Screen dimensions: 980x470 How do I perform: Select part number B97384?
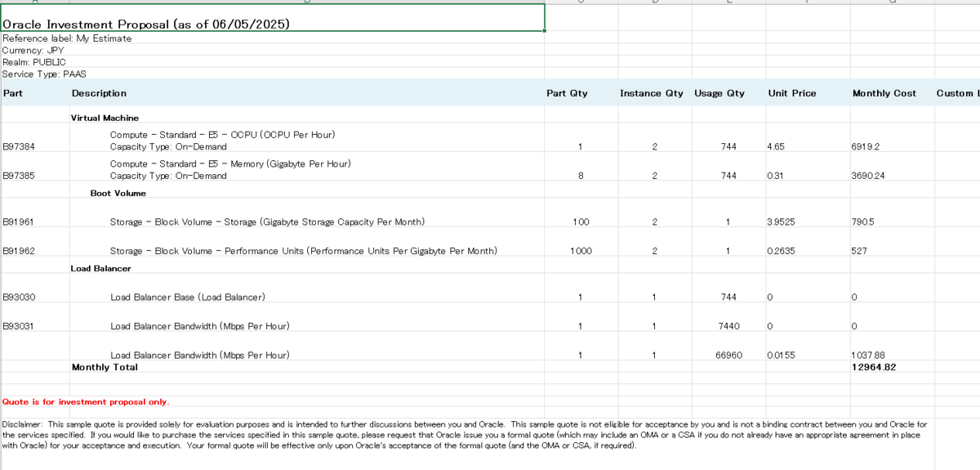coord(19,146)
